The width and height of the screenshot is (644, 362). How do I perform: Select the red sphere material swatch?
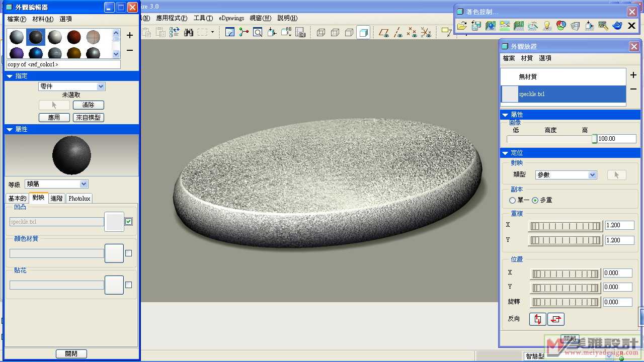click(74, 37)
